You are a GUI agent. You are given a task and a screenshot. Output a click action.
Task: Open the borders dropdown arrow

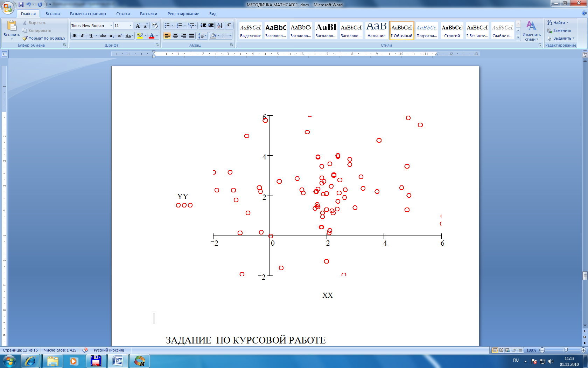[230, 36]
